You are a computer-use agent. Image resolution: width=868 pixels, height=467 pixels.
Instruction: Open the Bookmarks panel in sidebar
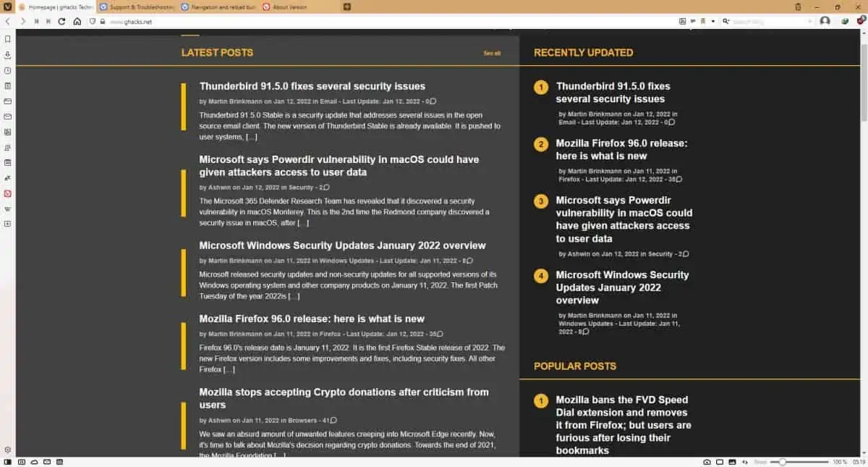pos(7,39)
